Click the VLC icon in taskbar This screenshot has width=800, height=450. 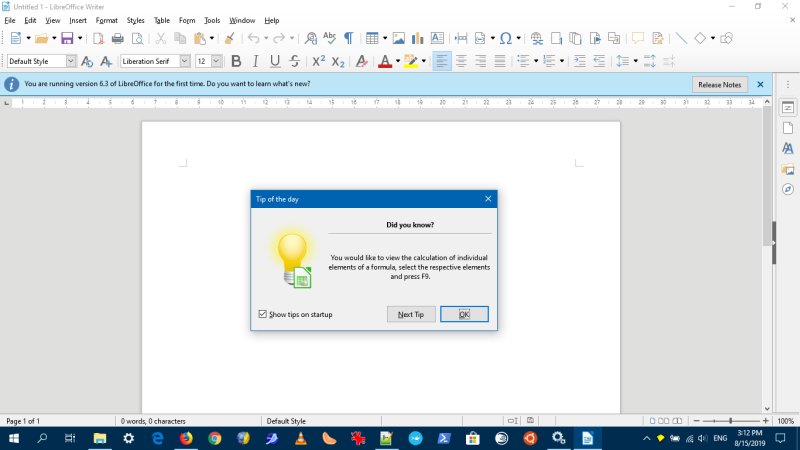click(x=300, y=438)
